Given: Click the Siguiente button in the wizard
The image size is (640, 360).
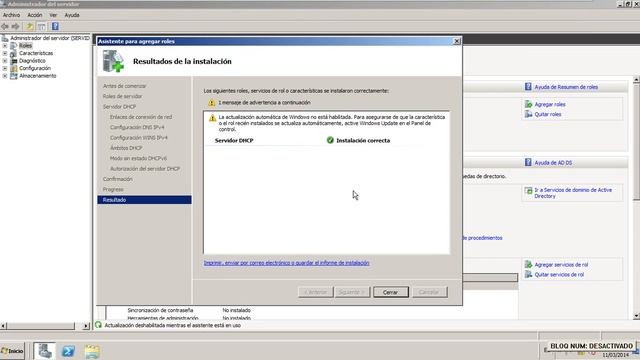Looking at the screenshot, I should click(352, 292).
